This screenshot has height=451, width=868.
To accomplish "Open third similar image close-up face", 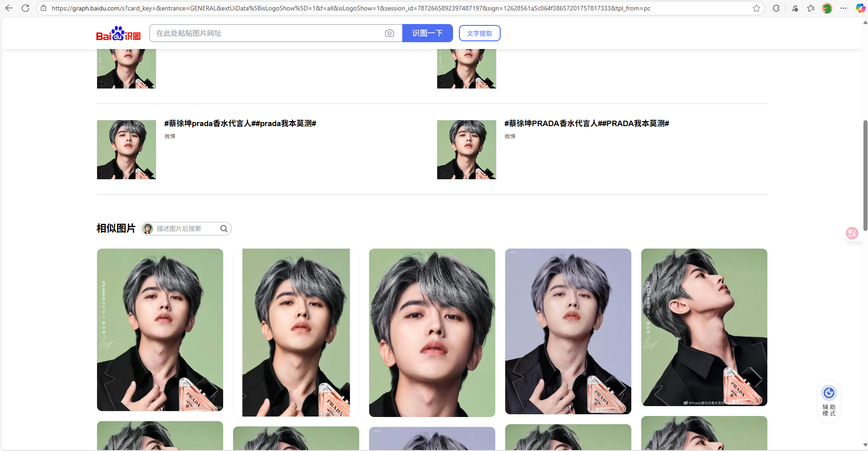I will 432,333.
